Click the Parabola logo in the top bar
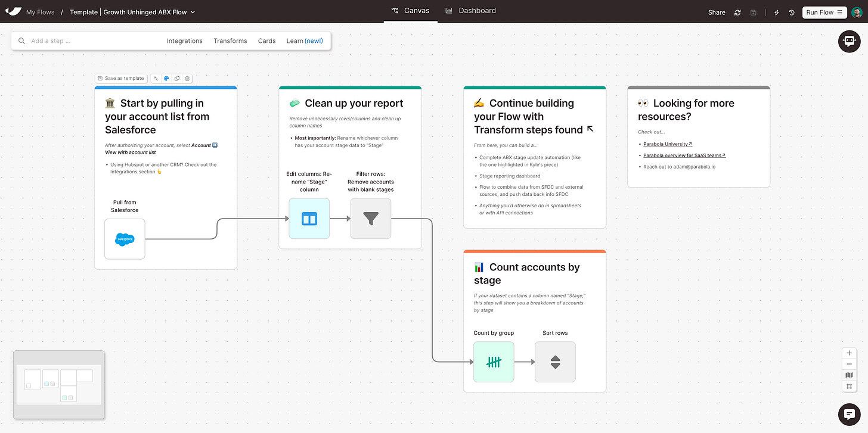Viewport: 868px width, 433px height. click(x=13, y=11)
